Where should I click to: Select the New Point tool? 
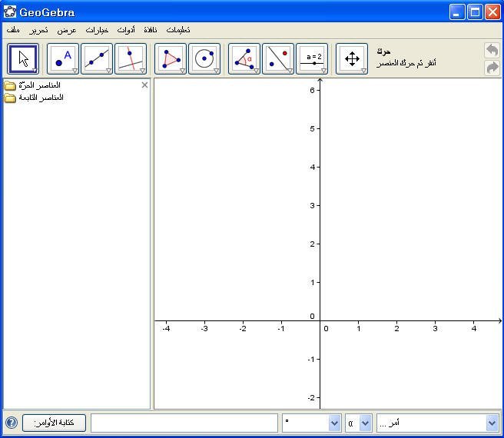(x=63, y=59)
